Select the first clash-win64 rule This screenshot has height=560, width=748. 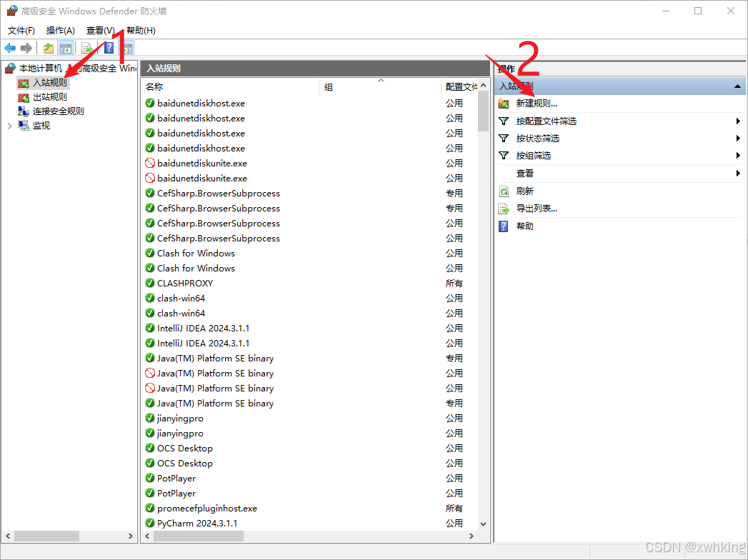coord(181,298)
